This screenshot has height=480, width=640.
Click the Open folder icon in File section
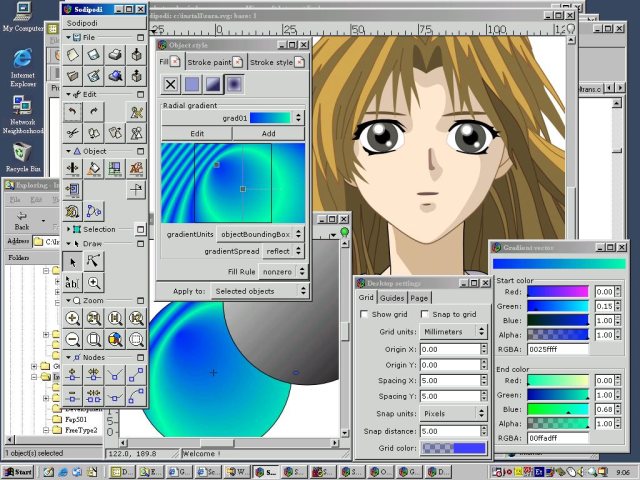(x=73, y=76)
